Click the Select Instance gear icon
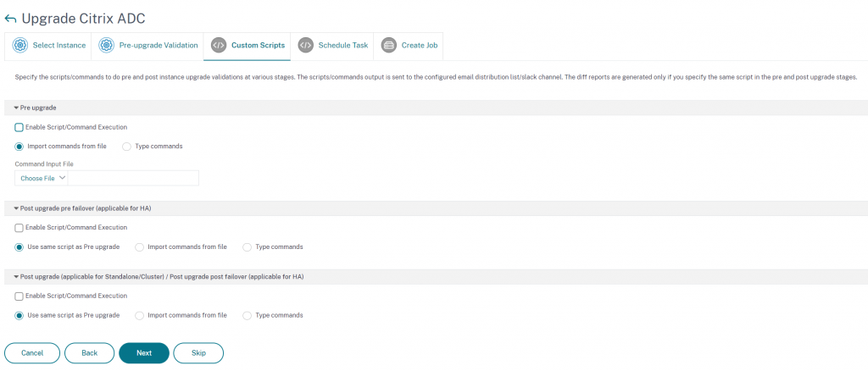 [20, 46]
